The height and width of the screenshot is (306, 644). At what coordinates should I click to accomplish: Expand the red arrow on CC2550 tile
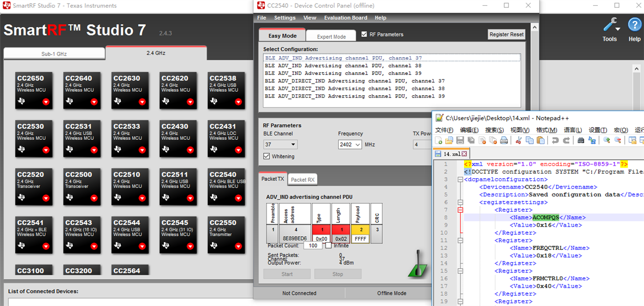(238, 246)
